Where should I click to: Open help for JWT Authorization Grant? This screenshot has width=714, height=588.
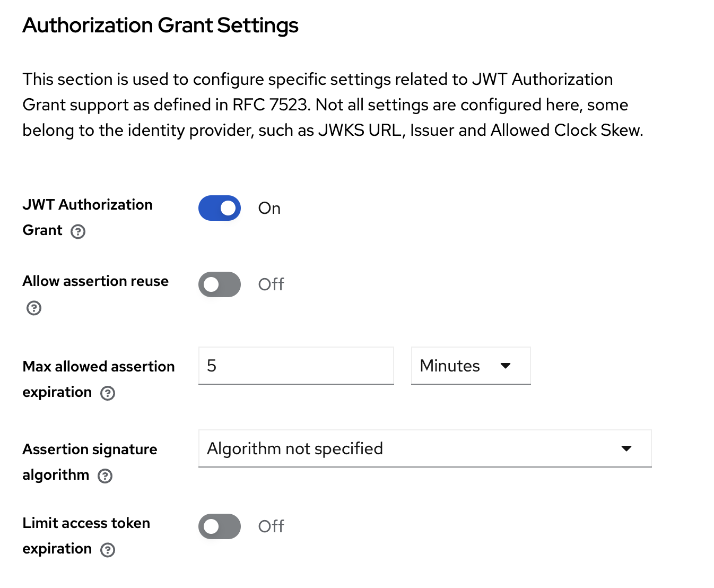pyautogui.click(x=77, y=231)
